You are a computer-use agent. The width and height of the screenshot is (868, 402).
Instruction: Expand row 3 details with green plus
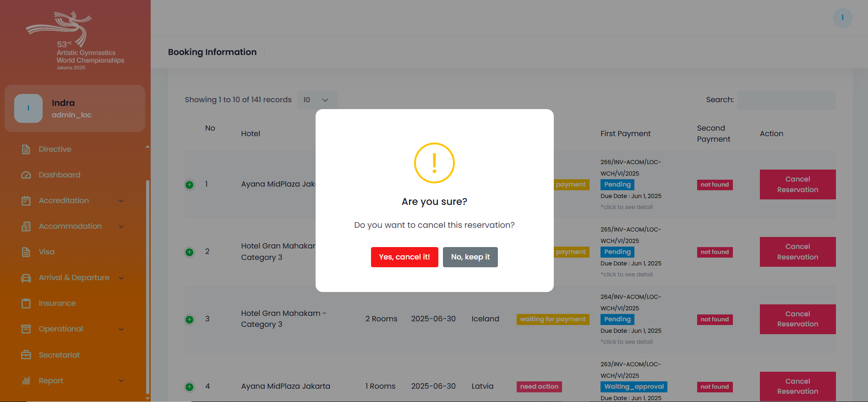click(189, 319)
